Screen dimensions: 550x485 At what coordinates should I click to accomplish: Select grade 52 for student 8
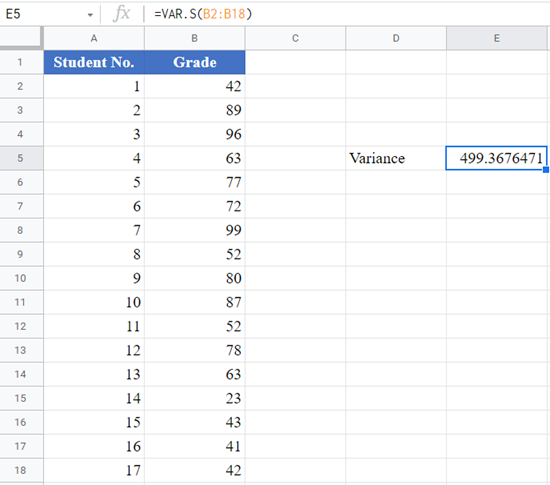[195, 254]
